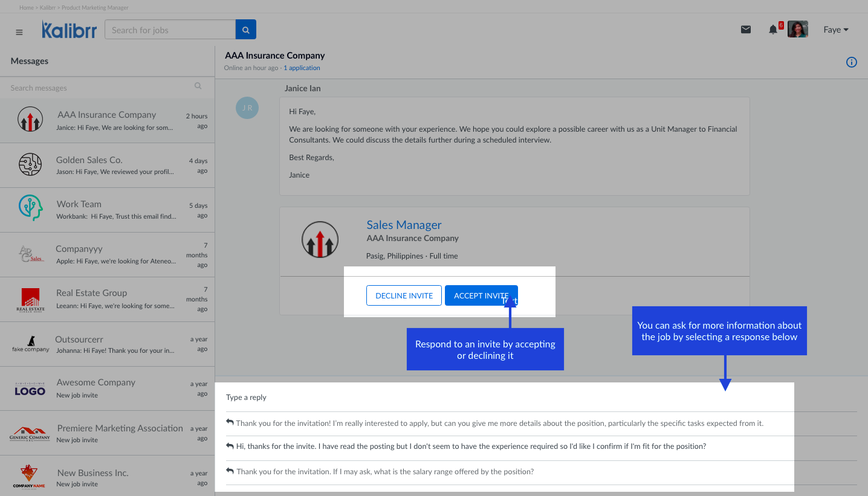868x496 pixels.
Task: Open the notifications bell icon
Action: tap(772, 30)
